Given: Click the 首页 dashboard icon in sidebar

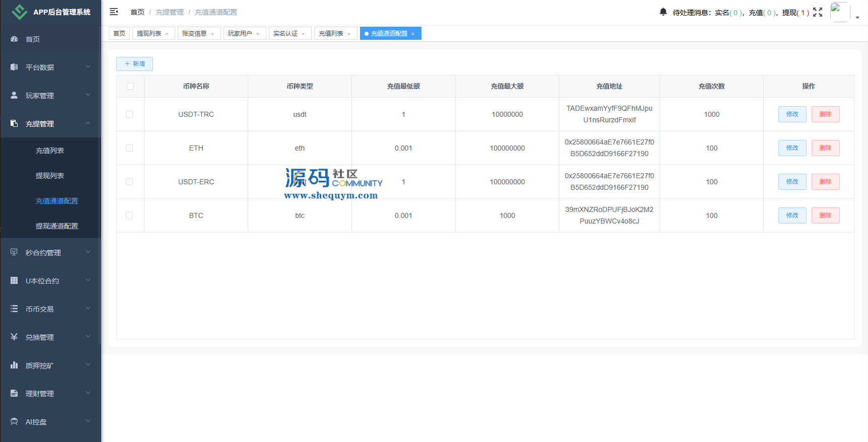Looking at the screenshot, I should tap(14, 39).
